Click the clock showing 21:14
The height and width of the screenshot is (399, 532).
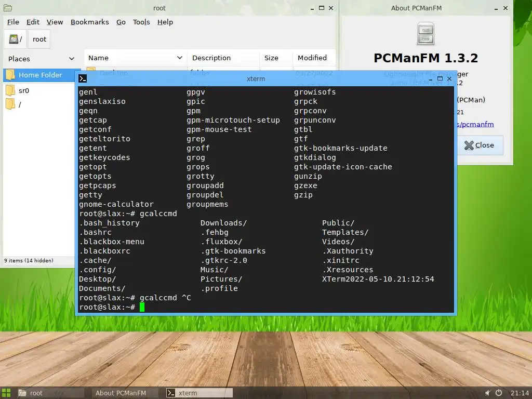[x=520, y=393]
